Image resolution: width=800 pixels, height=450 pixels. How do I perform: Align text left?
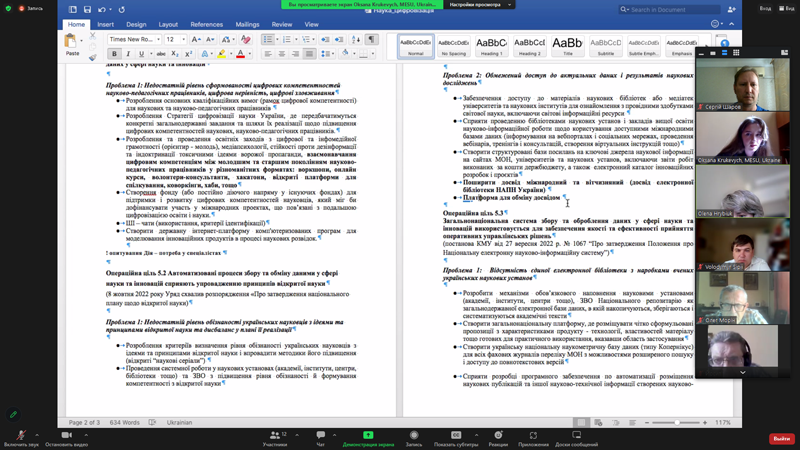pyautogui.click(x=268, y=54)
